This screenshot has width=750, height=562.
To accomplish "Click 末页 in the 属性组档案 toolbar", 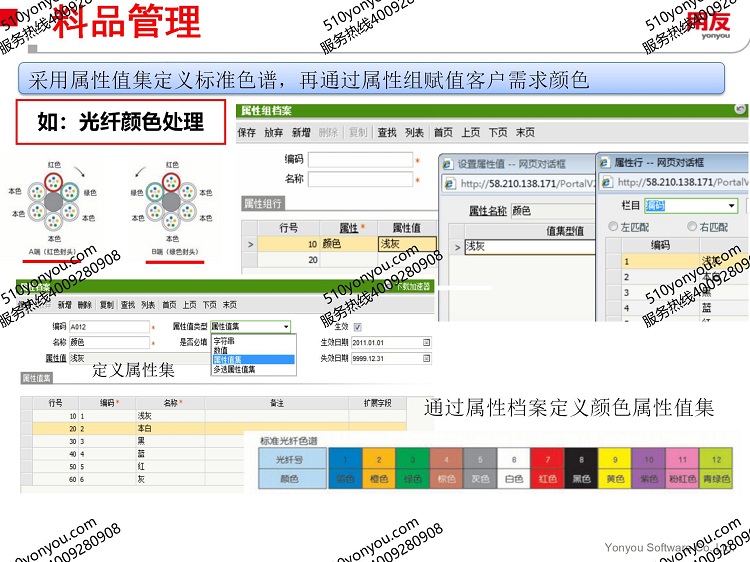I will [524, 133].
